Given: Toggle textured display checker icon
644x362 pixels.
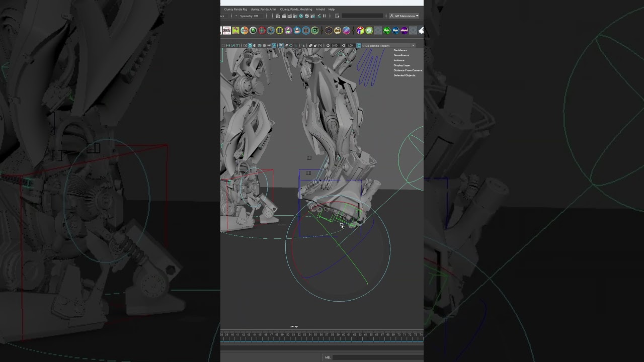Looking at the screenshot, I should pos(264,46).
